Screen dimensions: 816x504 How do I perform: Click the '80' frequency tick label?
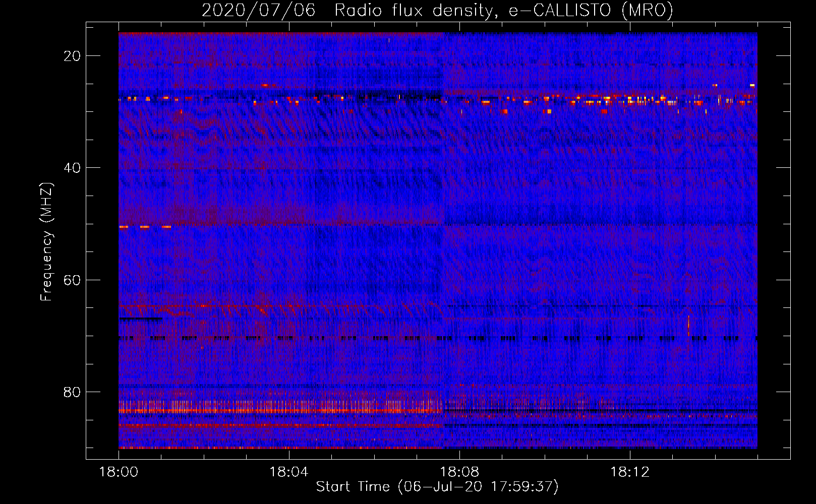(x=72, y=392)
